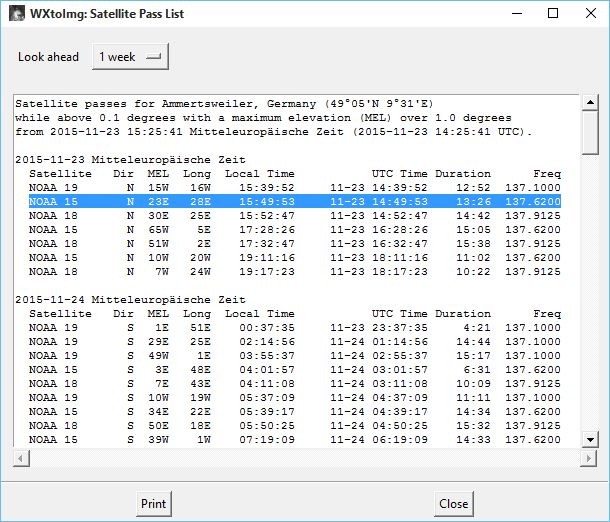Click the Close button at the bottom
Screen dimensions: 610x522
[x=454, y=504]
